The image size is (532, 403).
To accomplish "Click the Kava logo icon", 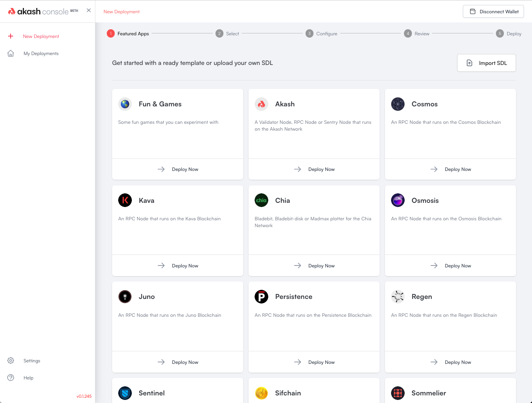I will 125,200.
